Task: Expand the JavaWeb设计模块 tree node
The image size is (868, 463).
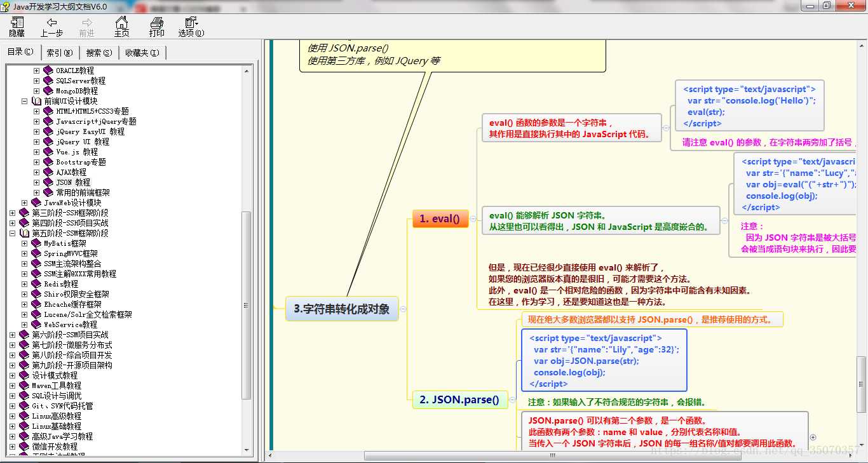Action: pyautogui.click(x=24, y=203)
